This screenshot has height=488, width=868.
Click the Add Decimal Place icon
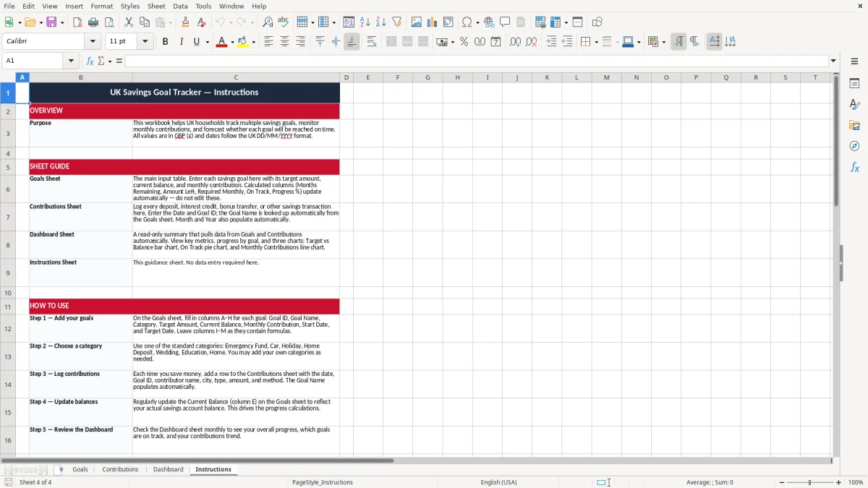(x=515, y=42)
